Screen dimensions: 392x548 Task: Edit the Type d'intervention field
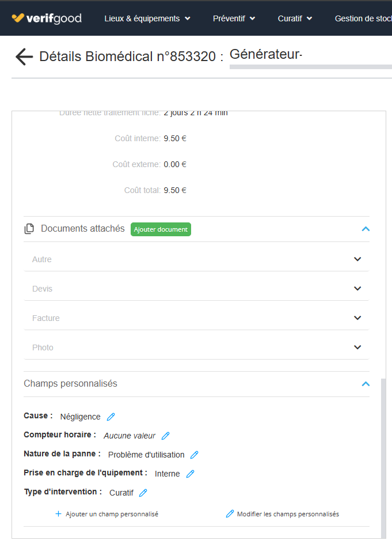click(143, 493)
